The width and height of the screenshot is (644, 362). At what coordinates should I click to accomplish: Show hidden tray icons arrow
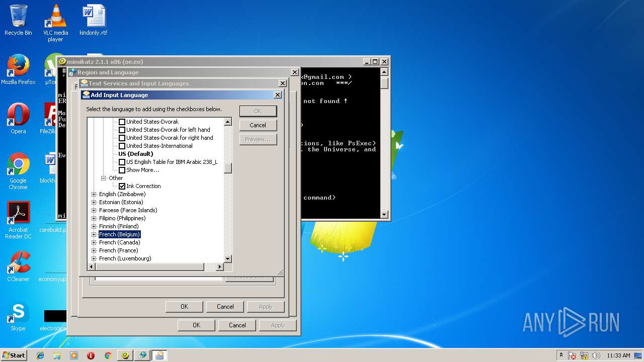(x=561, y=355)
